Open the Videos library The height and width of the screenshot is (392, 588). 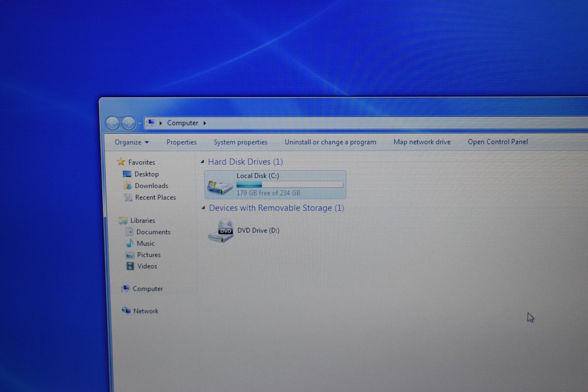click(147, 266)
